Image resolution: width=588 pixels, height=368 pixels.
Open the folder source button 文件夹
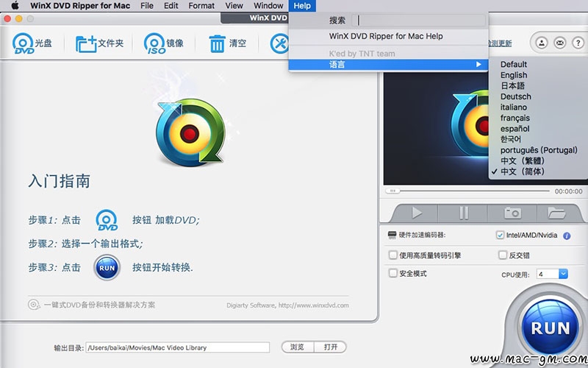point(99,43)
